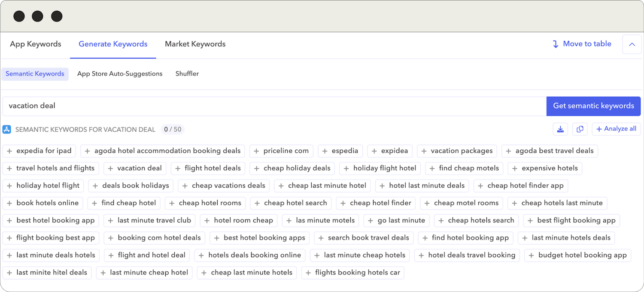
Task: Click the copy keywords icon
Action: coord(580,129)
